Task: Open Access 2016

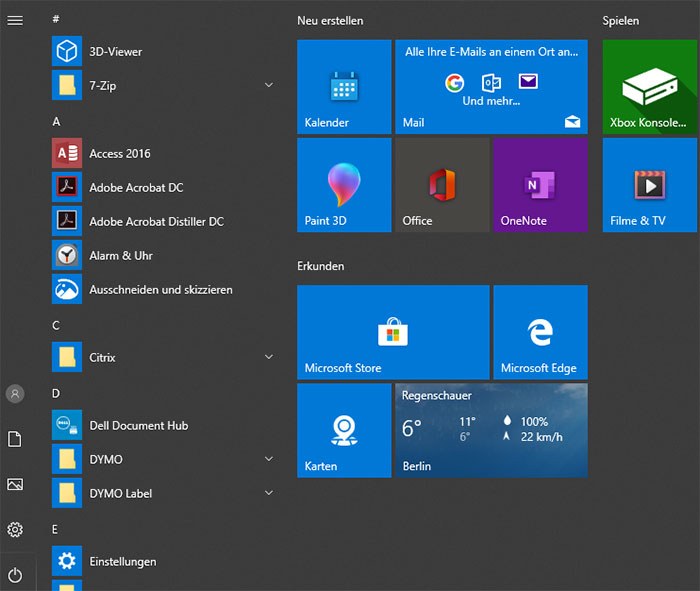Action: [163, 153]
